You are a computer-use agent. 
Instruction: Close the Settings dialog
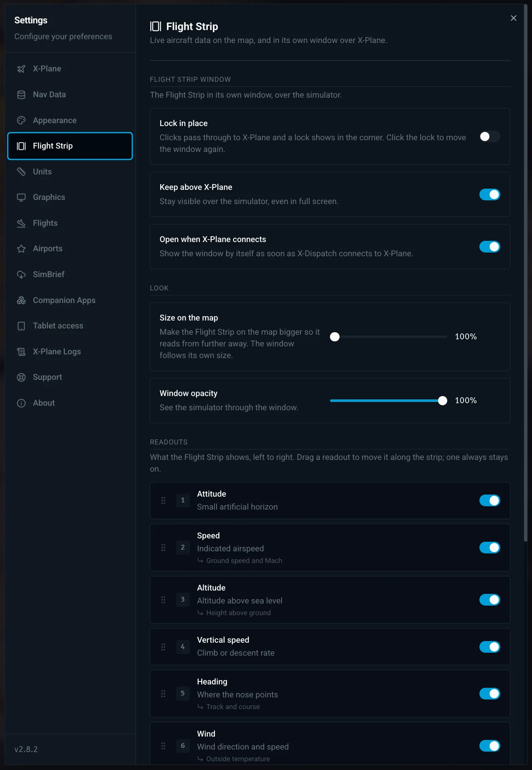pos(514,18)
